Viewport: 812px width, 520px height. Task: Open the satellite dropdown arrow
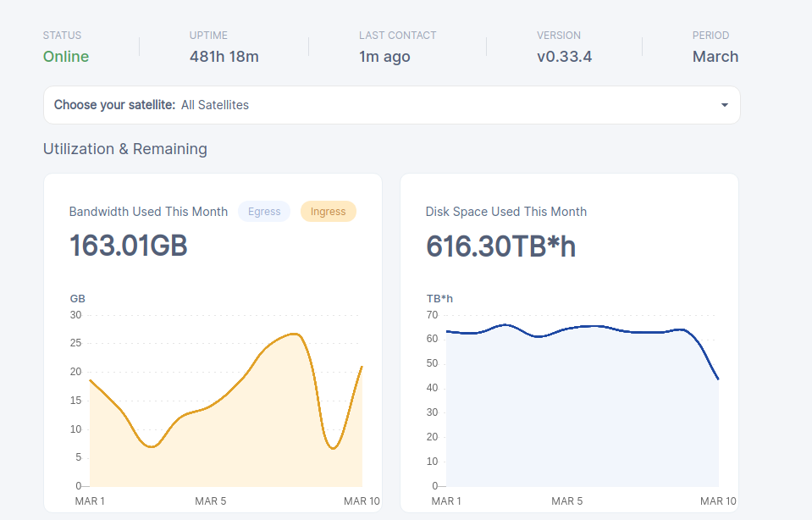click(x=725, y=105)
